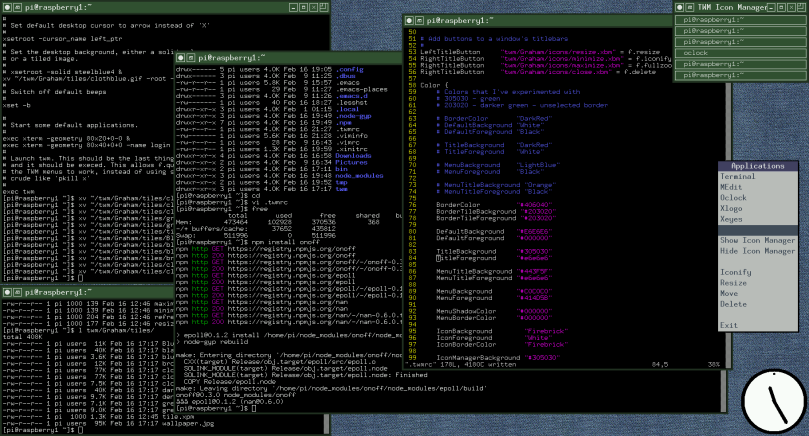Click the circle iconify button of the npm install terminal
809x436 pixels.
pyautogui.click(x=181, y=58)
